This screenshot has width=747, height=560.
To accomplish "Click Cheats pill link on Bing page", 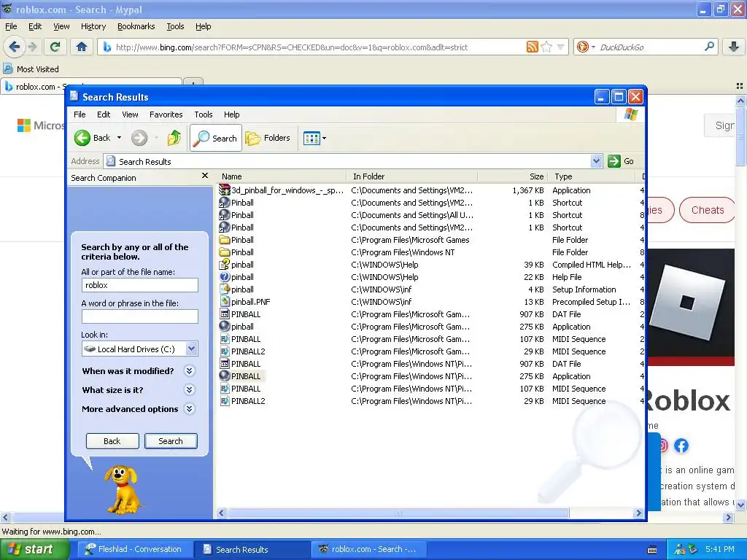I will (707, 210).
